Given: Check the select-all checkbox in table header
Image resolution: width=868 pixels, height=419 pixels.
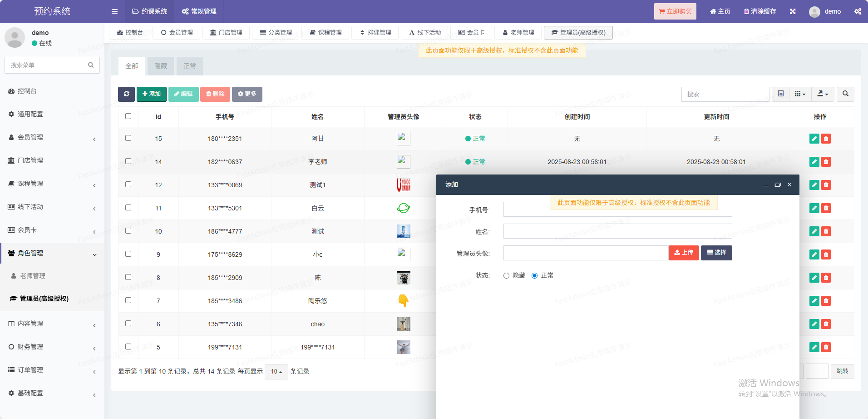Looking at the screenshot, I should [128, 116].
